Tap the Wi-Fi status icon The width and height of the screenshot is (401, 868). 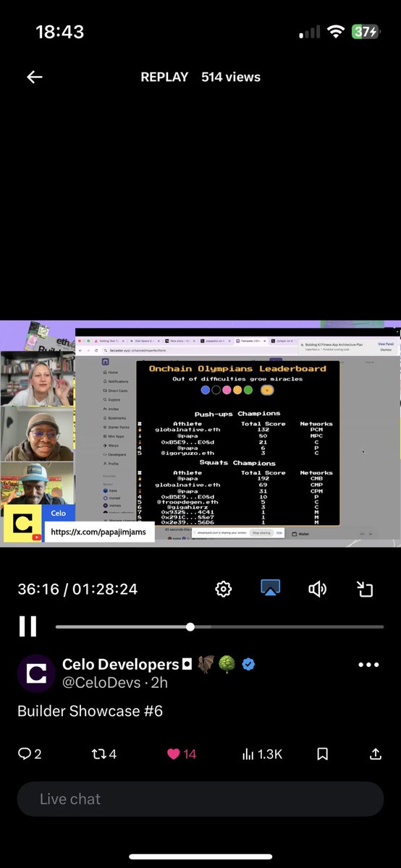click(x=335, y=32)
